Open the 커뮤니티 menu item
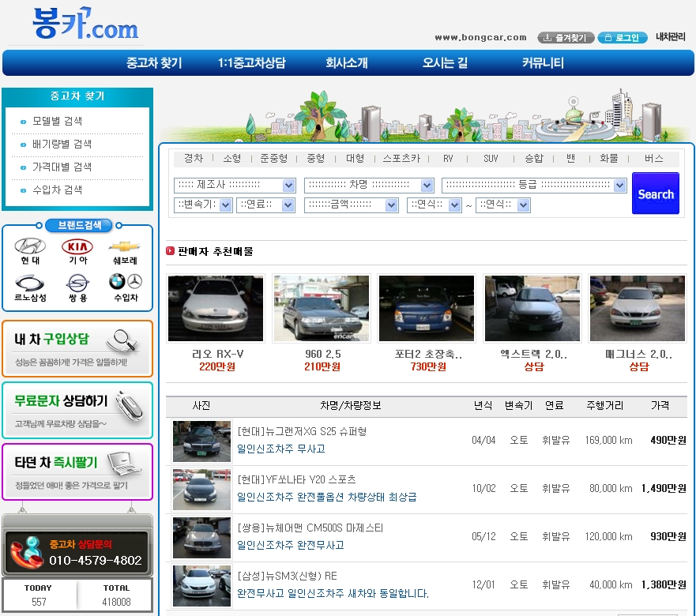Image resolution: width=696 pixels, height=616 pixels. (543, 62)
